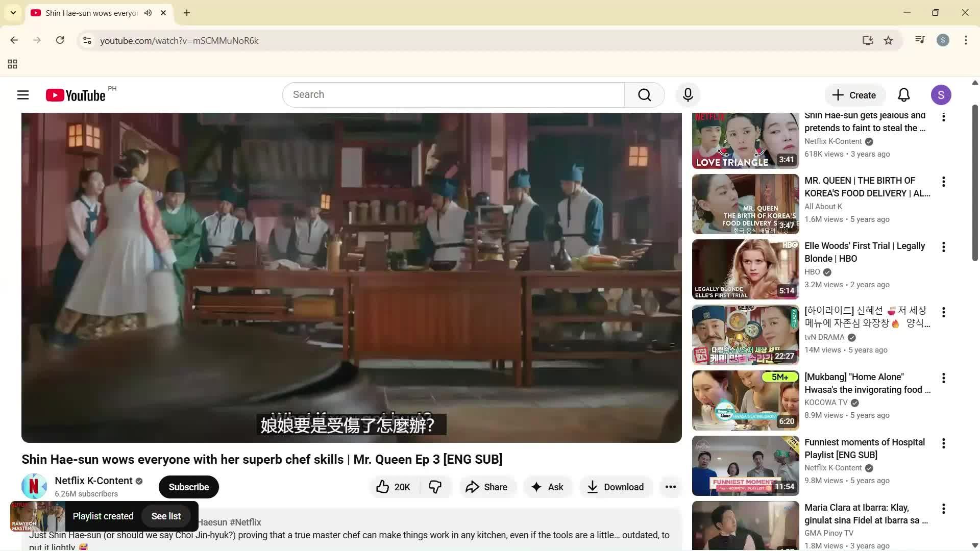
Task: Subscribe to Netflix K-Content
Action: coord(188,487)
